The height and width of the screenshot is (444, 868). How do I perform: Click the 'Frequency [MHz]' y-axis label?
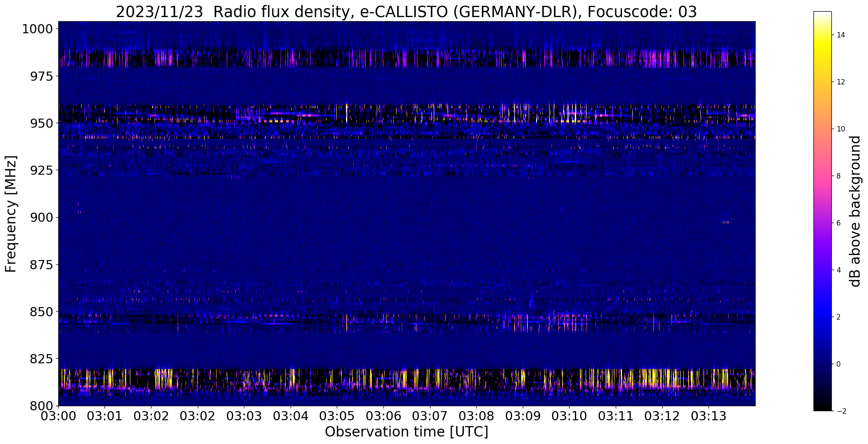click(x=11, y=214)
